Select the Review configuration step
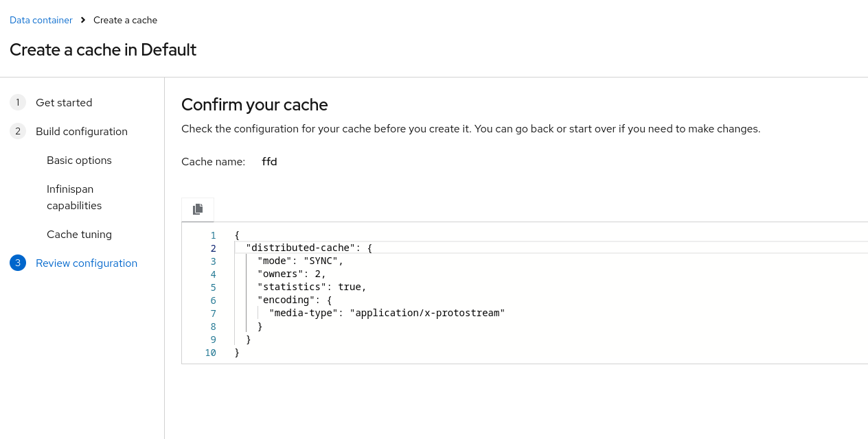868x439 pixels. [86, 262]
